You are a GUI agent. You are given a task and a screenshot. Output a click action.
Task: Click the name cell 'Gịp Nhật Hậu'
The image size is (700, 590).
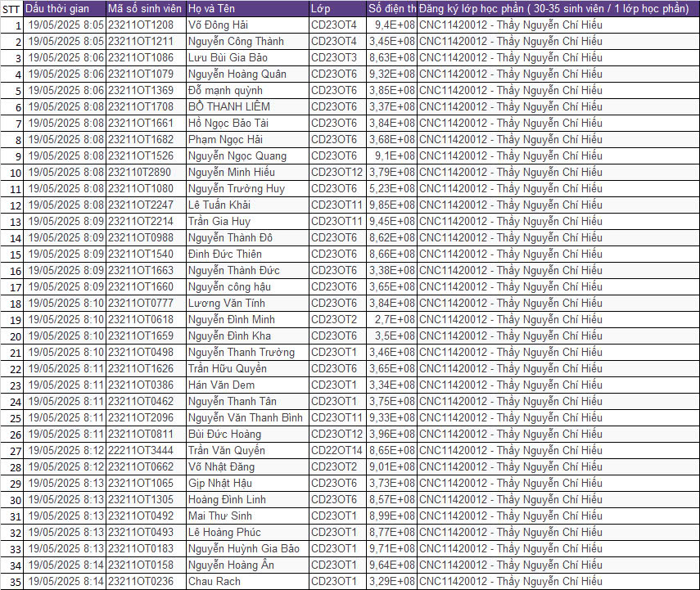coord(247,484)
